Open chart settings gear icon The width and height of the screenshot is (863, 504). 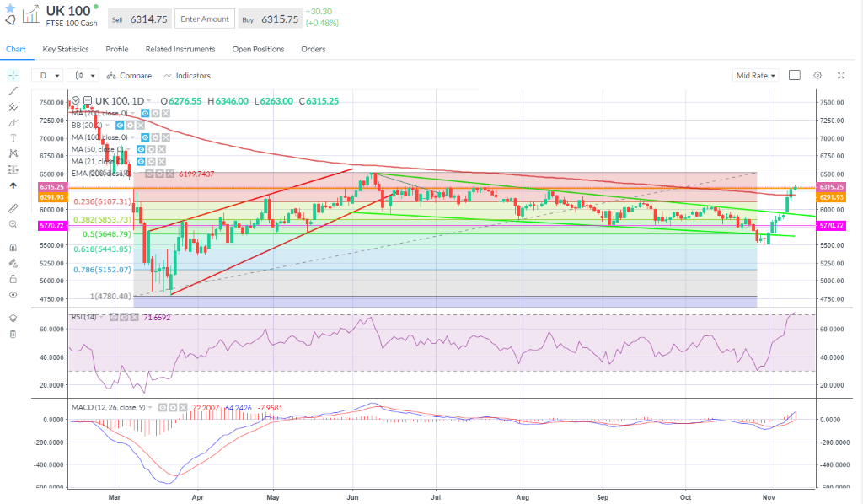pyautogui.click(x=817, y=75)
